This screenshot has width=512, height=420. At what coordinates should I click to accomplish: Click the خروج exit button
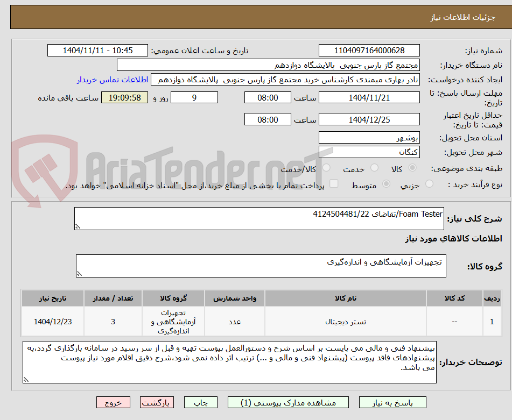[113, 403]
